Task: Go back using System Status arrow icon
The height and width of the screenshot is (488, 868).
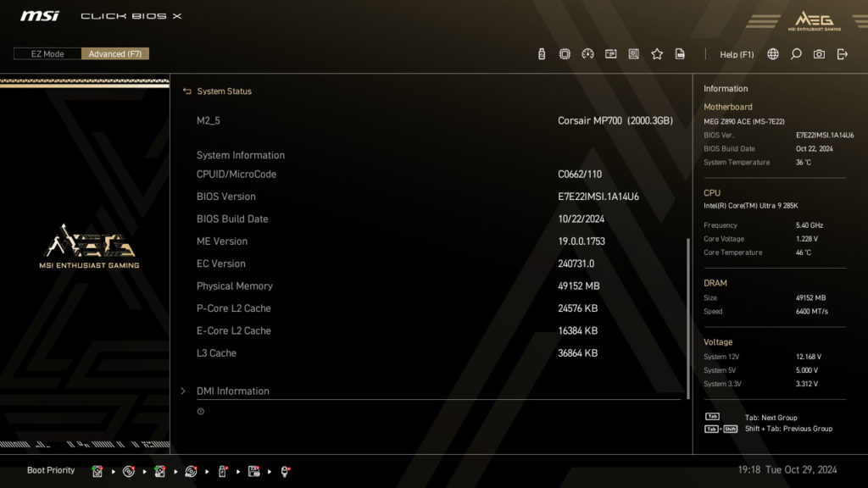Action: point(187,91)
